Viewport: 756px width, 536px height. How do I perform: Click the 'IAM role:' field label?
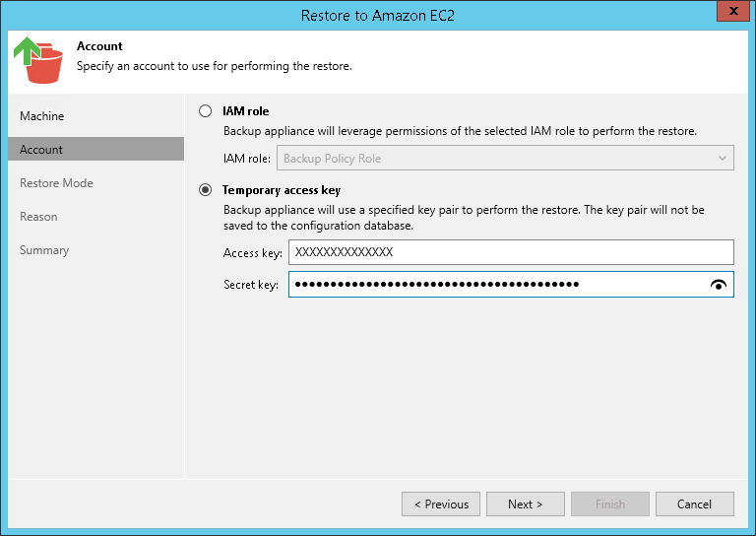247,159
